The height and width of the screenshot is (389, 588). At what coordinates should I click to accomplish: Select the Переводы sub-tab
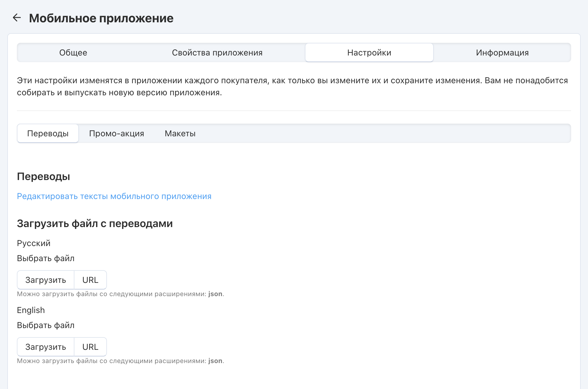click(48, 134)
